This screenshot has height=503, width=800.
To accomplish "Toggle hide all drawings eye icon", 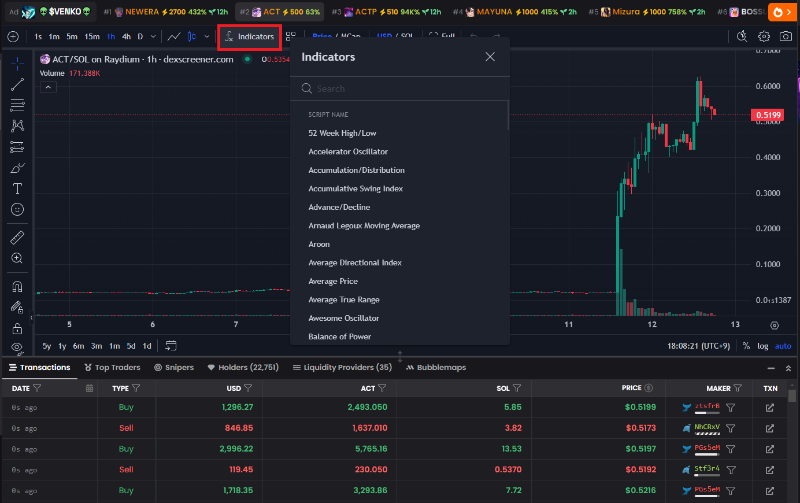I will click(x=17, y=348).
